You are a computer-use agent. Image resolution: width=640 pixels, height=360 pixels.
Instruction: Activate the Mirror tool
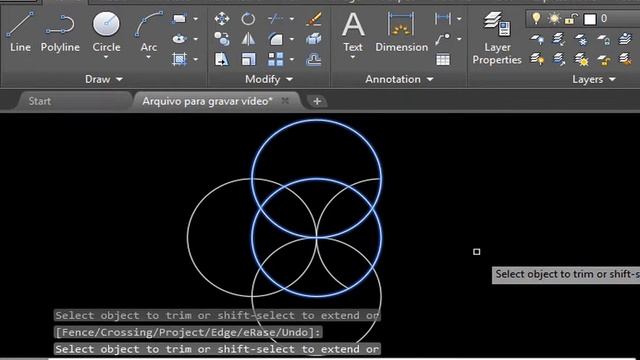(248, 39)
